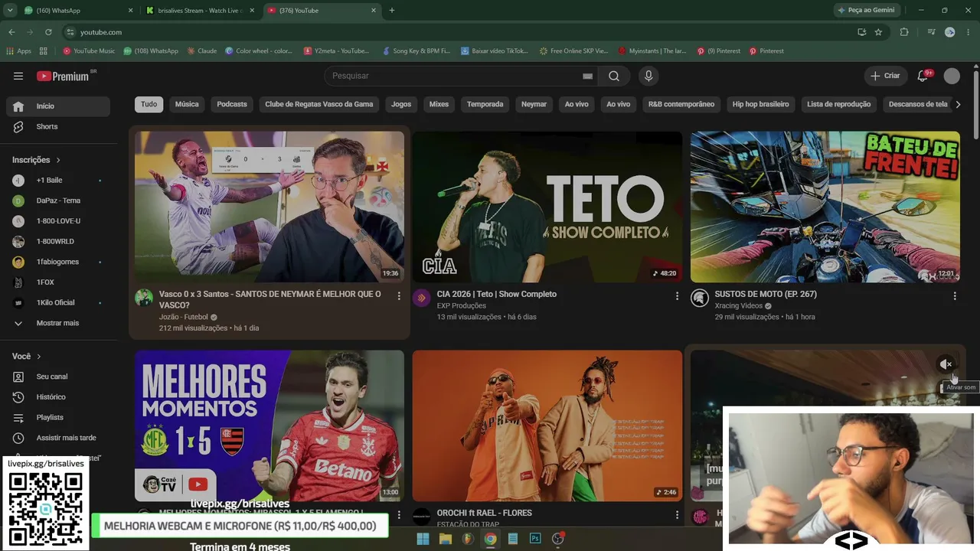Select the Podcasts filter chip
Viewport: 980px width, 551px height.
point(232,104)
